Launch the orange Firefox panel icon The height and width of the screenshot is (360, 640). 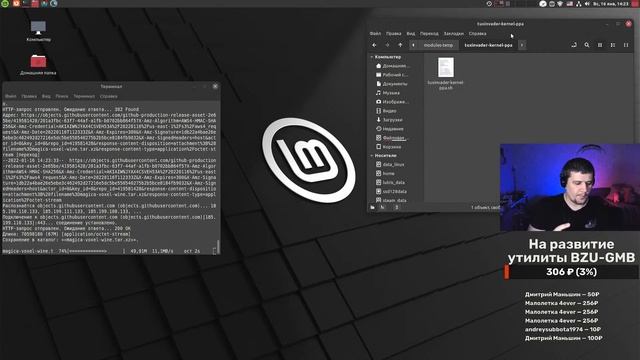[16, 3]
